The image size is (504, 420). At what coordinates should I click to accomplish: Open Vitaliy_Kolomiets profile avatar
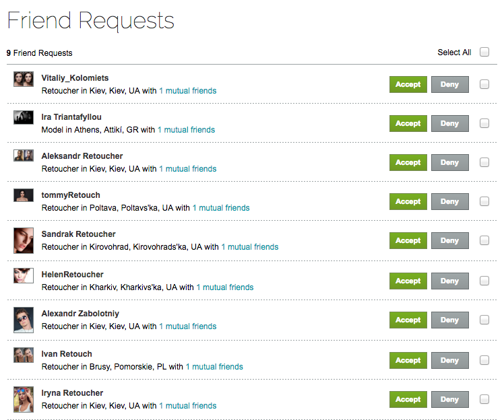[24, 79]
